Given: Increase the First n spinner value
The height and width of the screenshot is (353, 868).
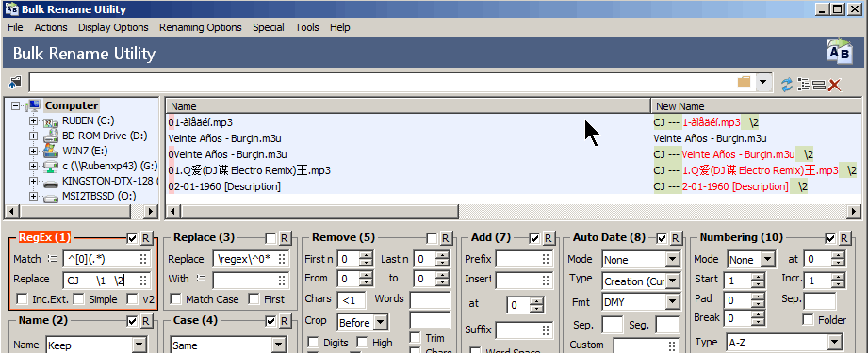Looking at the screenshot, I should [x=366, y=256].
